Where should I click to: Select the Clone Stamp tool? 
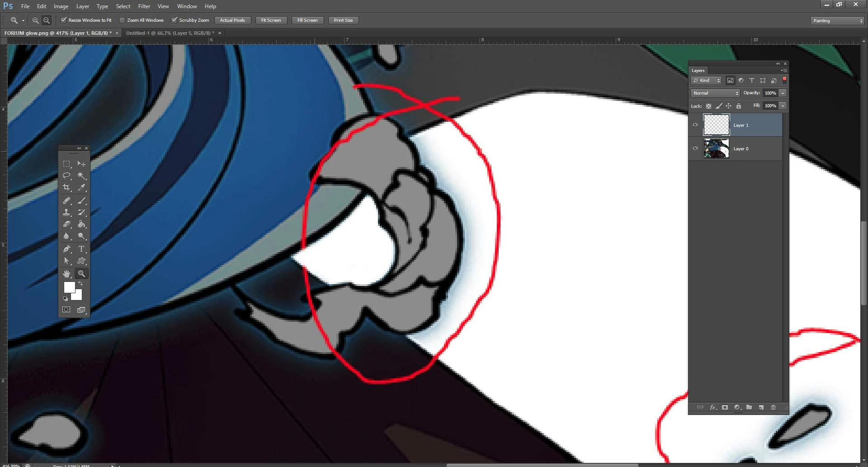[66, 212]
